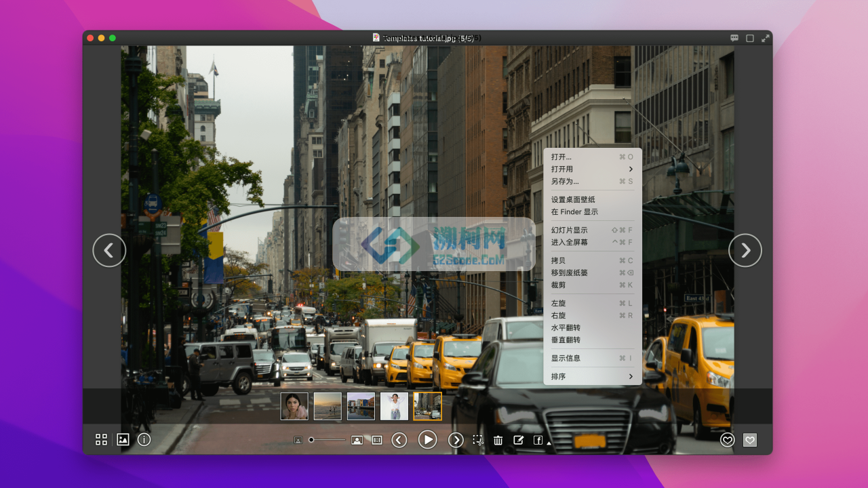Click the trash delete icon

(498, 440)
